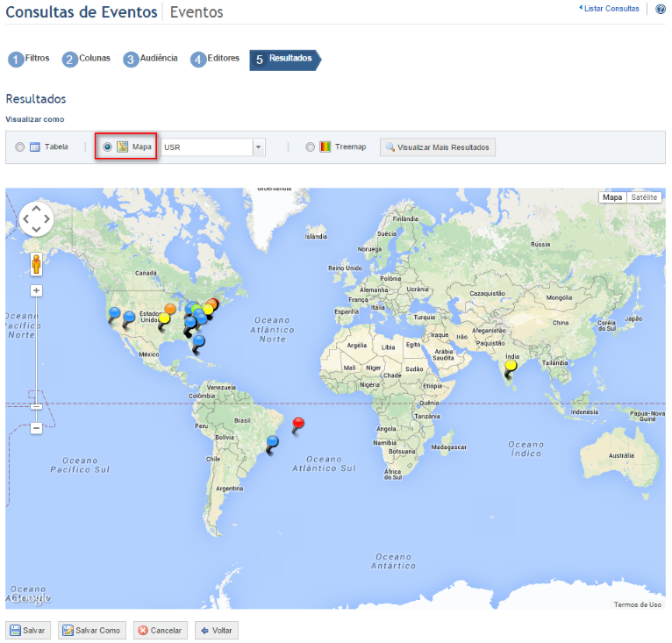The width and height of the screenshot is (672, 643).
Task: Click the Google logo on map
Action: (29, 598)
